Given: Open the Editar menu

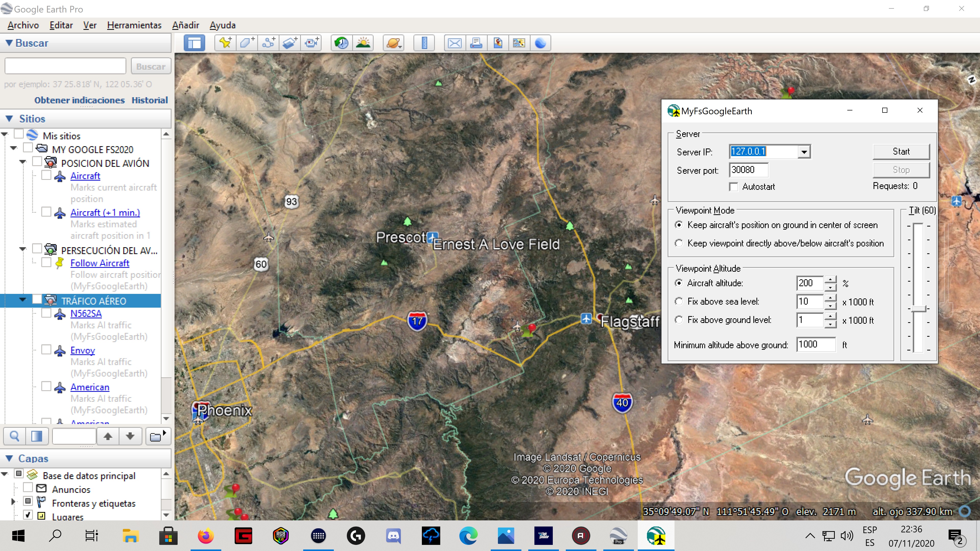Looking at the screenshot, I should 61,25.
